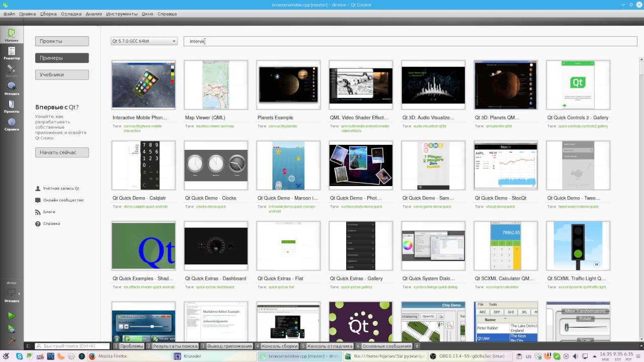Open the Блоги link
The image size is (644, 362).
click(x=49, y=212)
